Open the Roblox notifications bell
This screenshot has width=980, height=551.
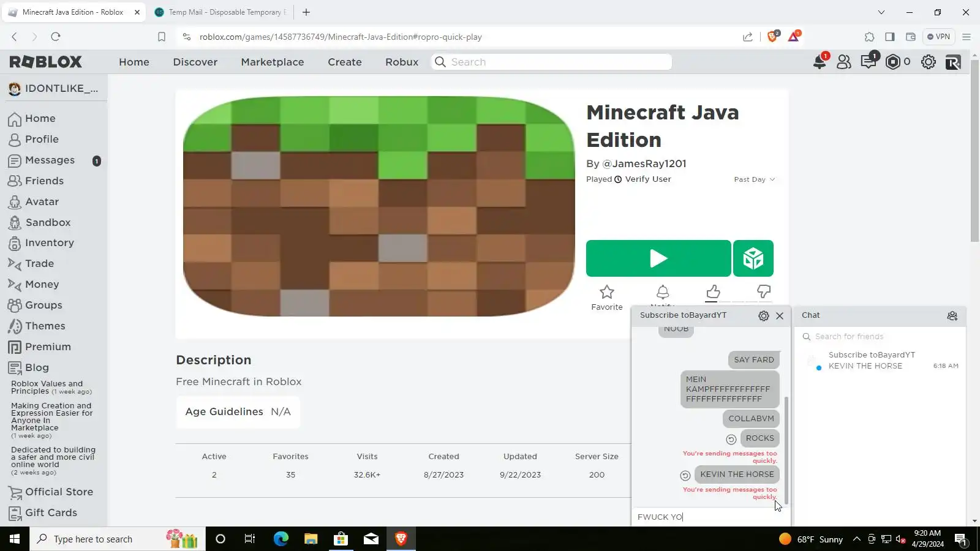pyautogui.click(x=820, y=62)
